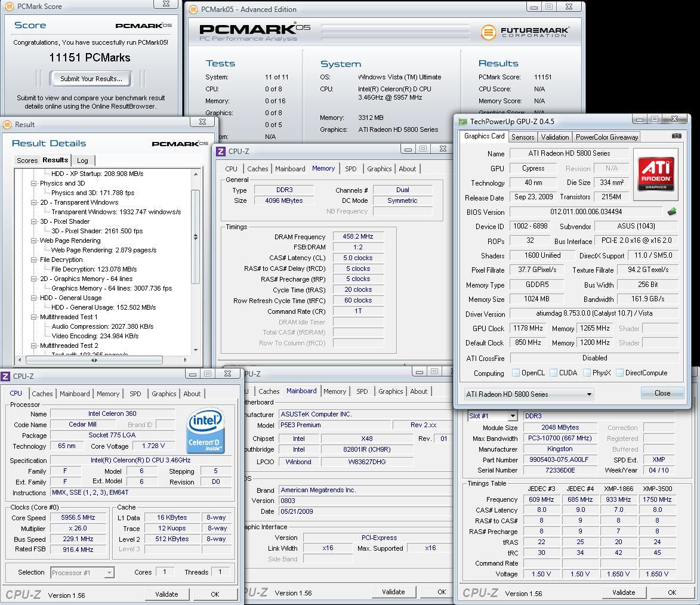Image resolution: width=700 pixels, height=605 pixels.
Task: Toggle the DirectCompute checkbox in GPU-Z
Action: click(619, 373)
